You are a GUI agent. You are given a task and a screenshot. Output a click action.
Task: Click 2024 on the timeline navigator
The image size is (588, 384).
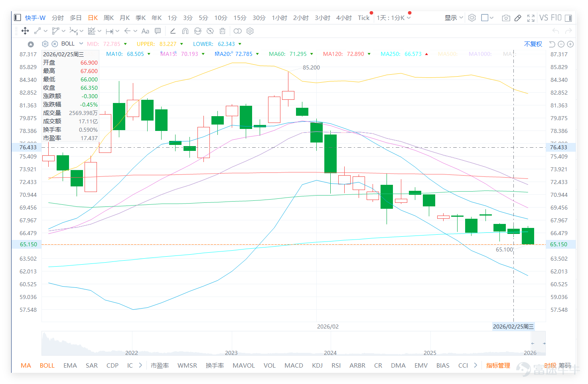[x=330, y=352]
